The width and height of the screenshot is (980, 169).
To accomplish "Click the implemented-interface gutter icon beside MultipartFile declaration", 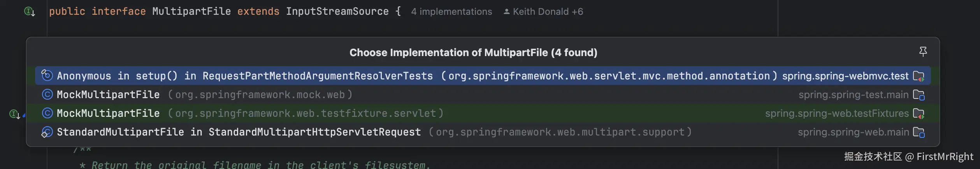I will coord(30,12).
